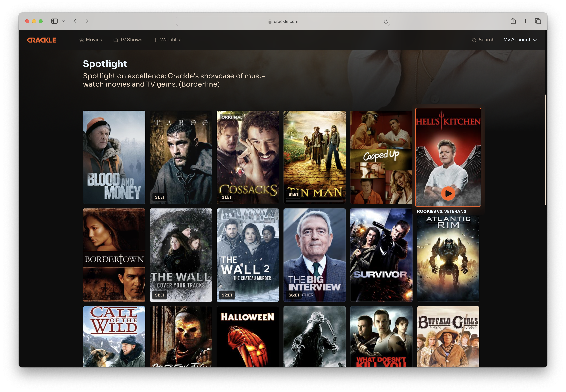The image size is (566, 392).
Task: Click the Crackle logo
Action: (x=42, y=40)
